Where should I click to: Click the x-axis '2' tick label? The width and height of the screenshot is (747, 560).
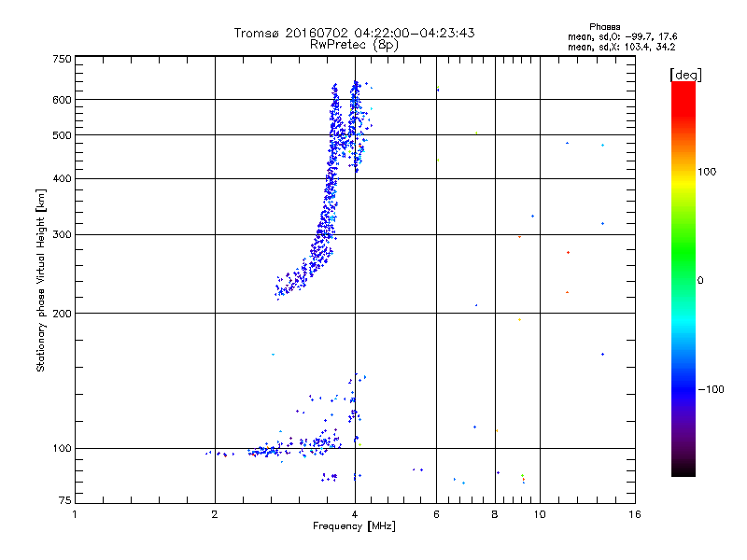[x=215, y=514]
